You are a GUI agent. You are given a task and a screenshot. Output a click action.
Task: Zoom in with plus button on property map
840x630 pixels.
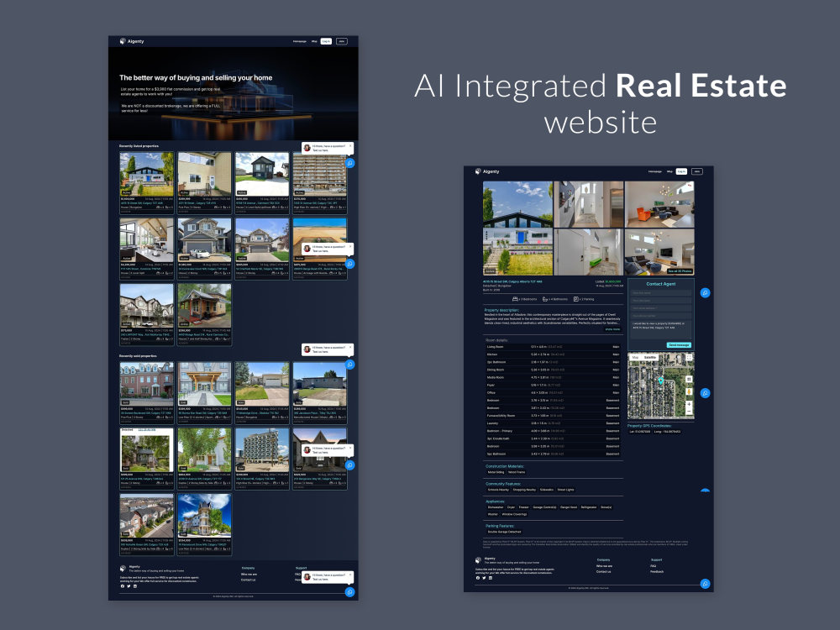689,405
